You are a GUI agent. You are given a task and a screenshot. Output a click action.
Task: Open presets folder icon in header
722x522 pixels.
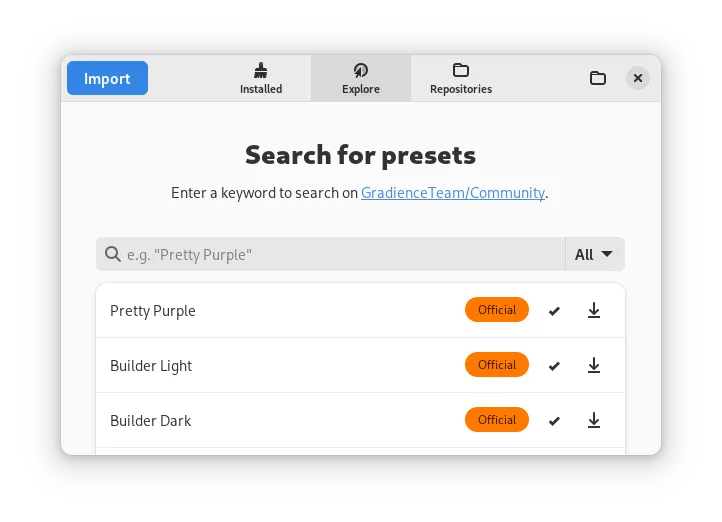[x=598, y=78]
